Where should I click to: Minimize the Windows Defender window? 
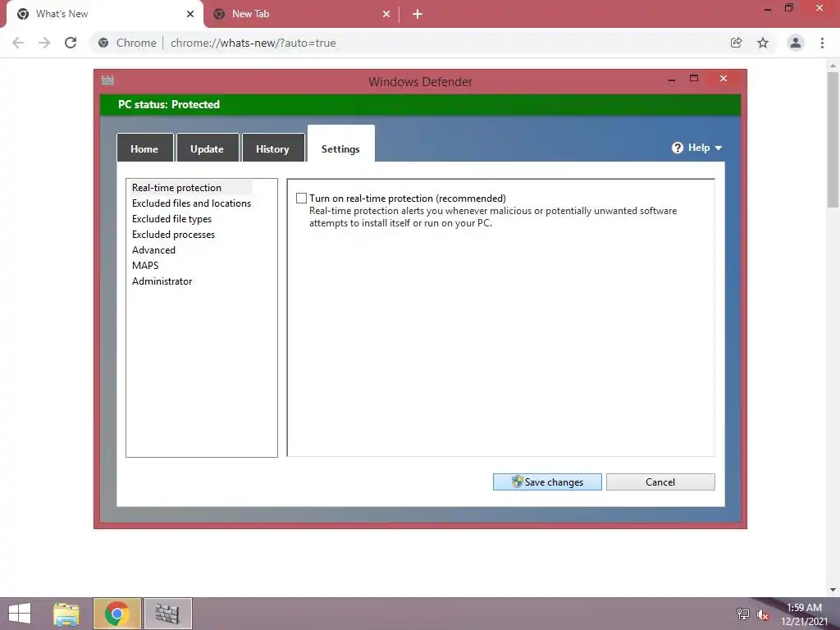(x=672, y=80)
